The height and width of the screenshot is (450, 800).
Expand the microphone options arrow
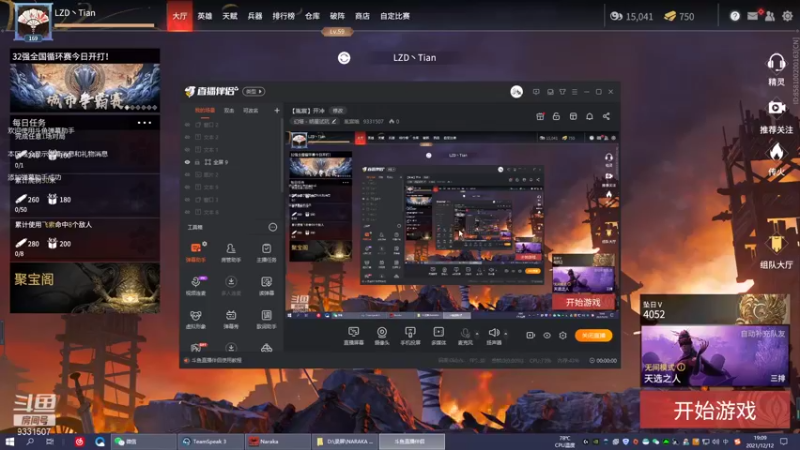point(477,334)
